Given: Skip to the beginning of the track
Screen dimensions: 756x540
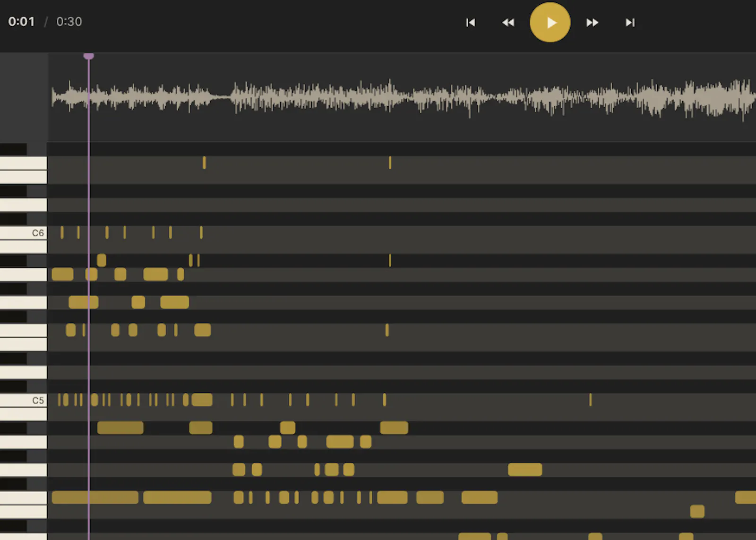Looking at the screenshot, I should point(470,23).
